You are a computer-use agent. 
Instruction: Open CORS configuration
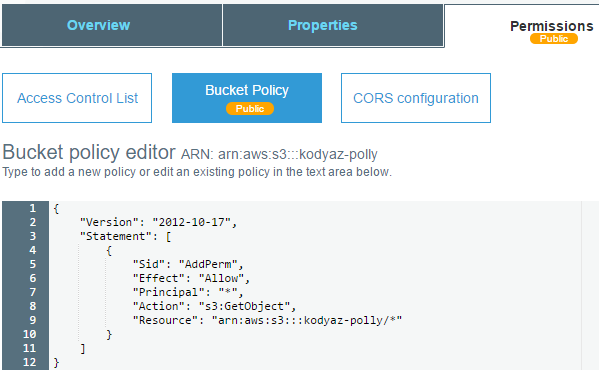(x=416, y=98)
